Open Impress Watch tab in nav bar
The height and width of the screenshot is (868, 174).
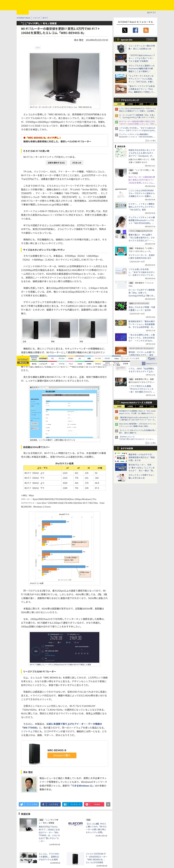coord(34,358)
